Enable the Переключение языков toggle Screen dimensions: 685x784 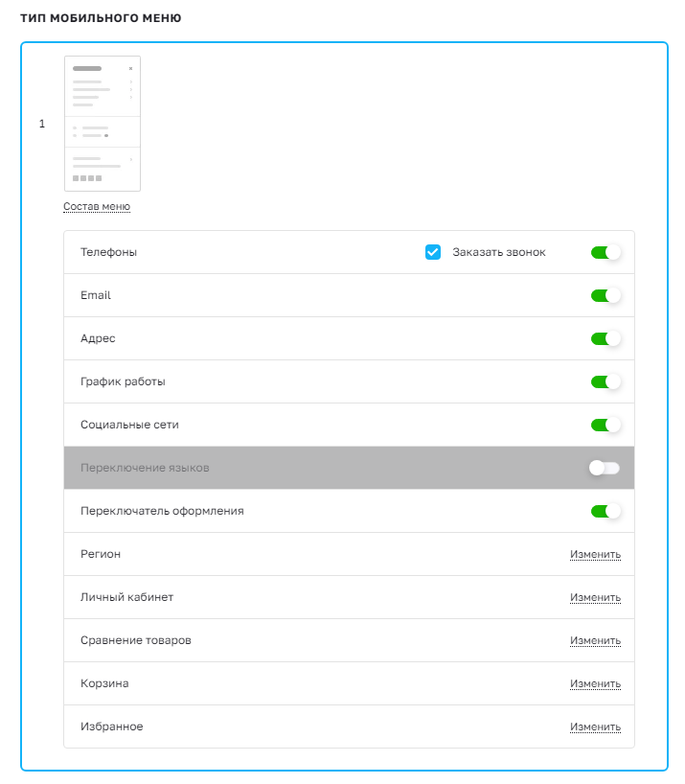pyautogui.click(x=605, y=468)
